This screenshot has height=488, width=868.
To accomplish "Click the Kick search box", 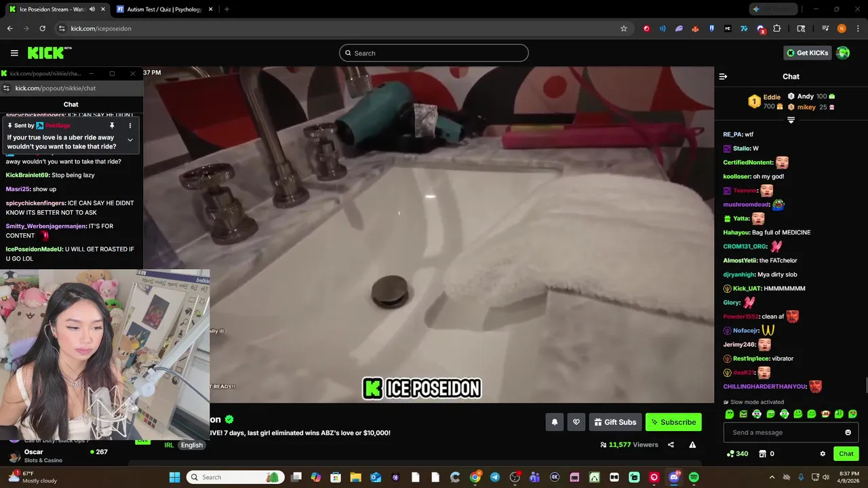I will [434, 53].
